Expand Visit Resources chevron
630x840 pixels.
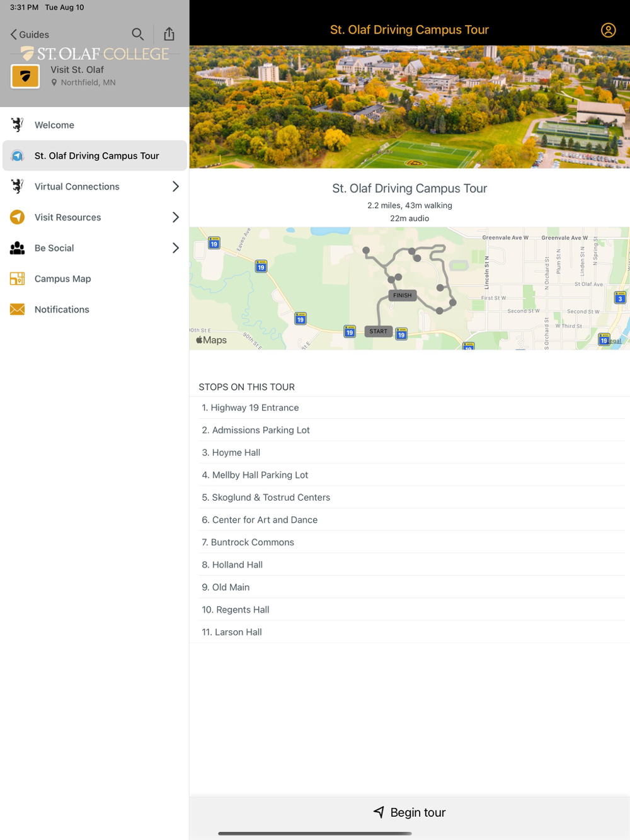coord(176,217)
